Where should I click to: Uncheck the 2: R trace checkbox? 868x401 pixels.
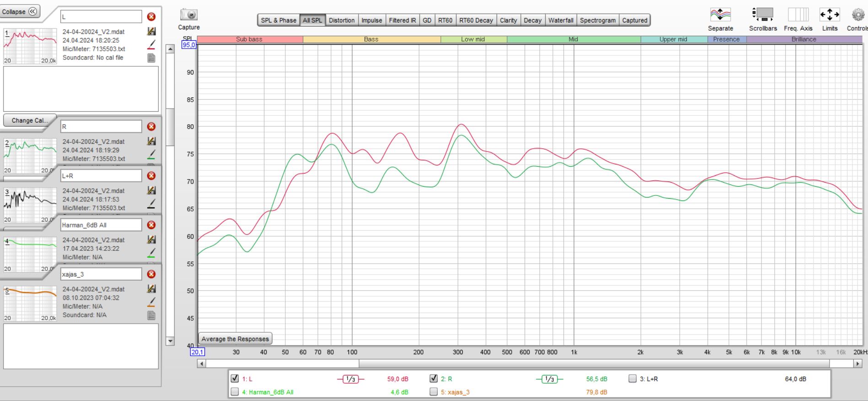pyautogui.click(x=434, y=379)
